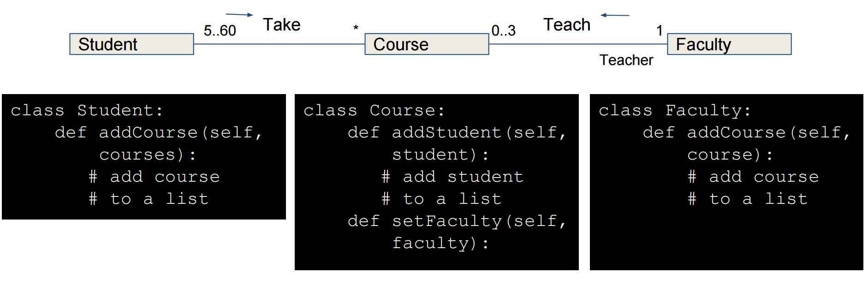Click the class Course code header

tap(374, 111)
